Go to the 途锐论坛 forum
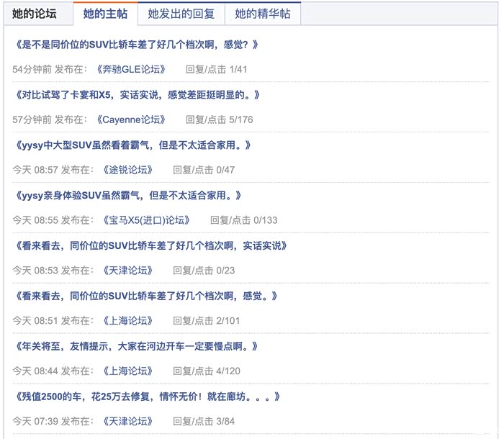 coord(128,170)
